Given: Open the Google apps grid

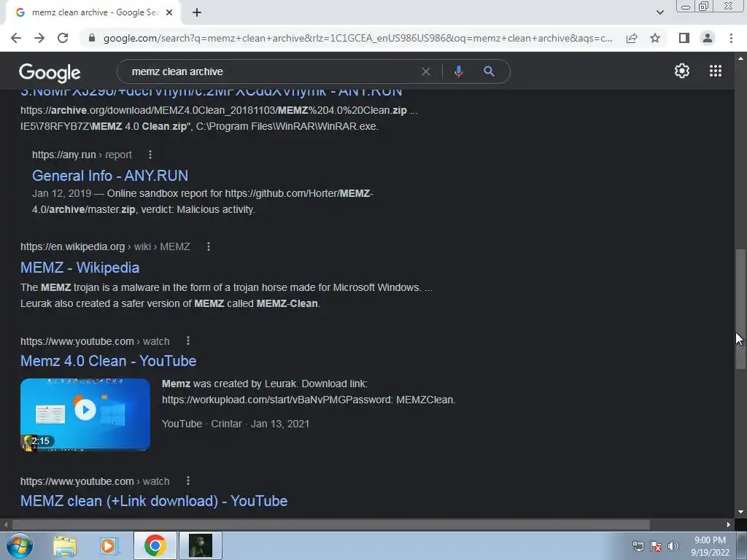Looking at the screenshot, I should 715,71.
